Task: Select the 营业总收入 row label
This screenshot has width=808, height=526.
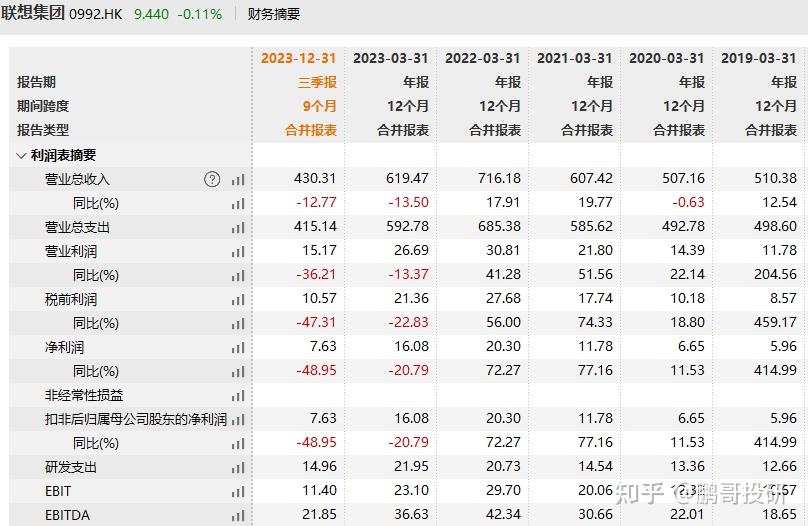Action: (x=77, y=179)
